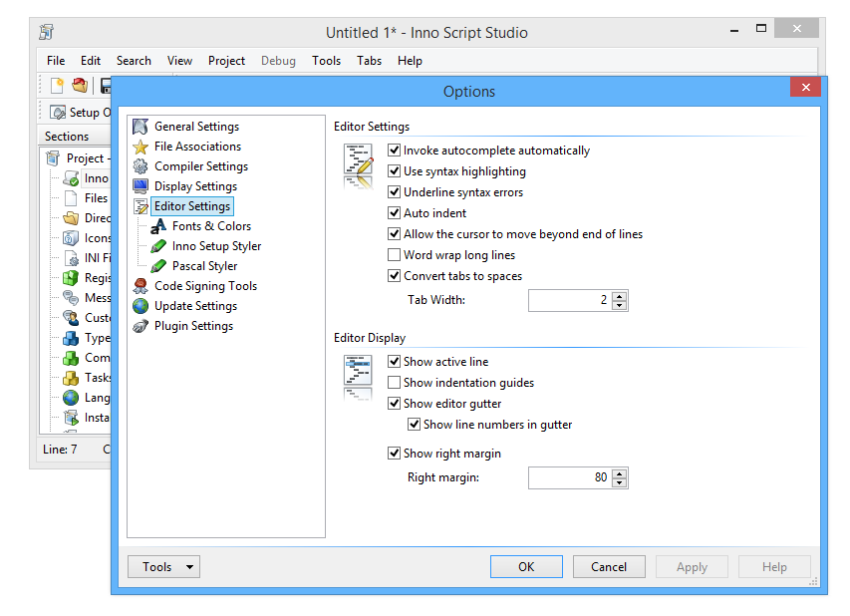Click the Display Settings monitor icon
The height and width of the screenshot is (616, 850).
click(141, 186)
